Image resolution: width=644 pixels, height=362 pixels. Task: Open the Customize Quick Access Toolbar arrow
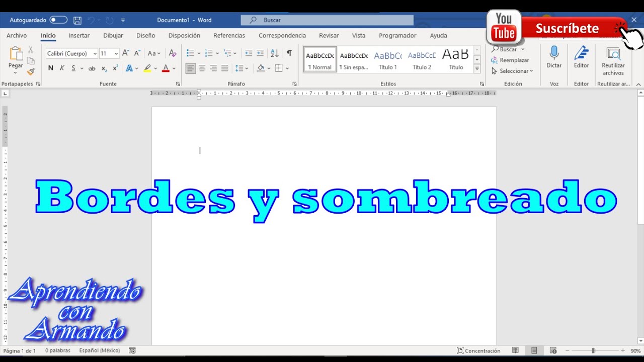123,20
